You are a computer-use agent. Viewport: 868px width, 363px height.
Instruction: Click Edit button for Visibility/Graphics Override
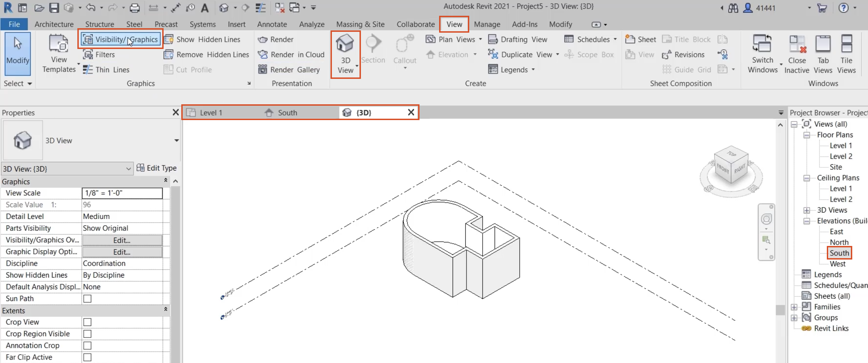[122, 239]
